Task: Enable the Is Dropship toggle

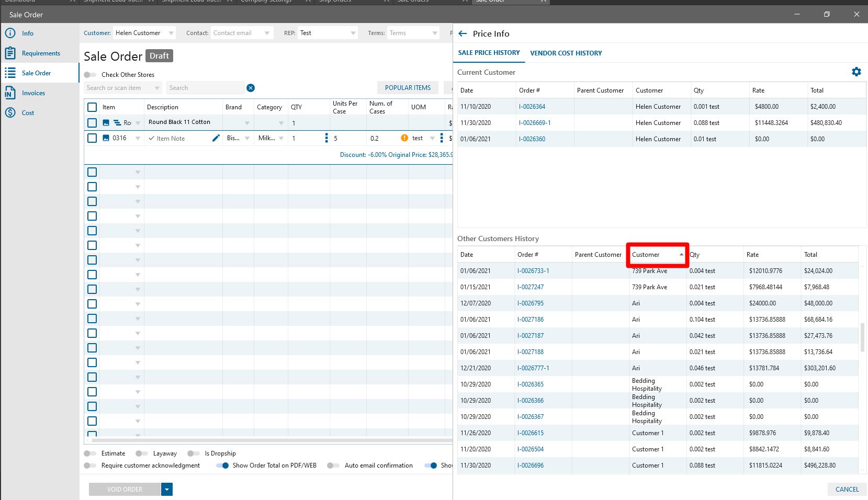Action: click(x=194, y=453)
